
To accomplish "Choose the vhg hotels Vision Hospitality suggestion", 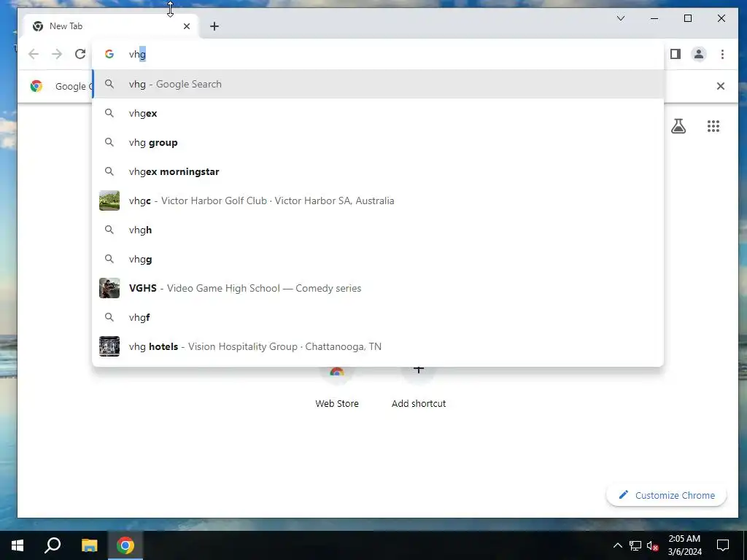I will (379, 346).
